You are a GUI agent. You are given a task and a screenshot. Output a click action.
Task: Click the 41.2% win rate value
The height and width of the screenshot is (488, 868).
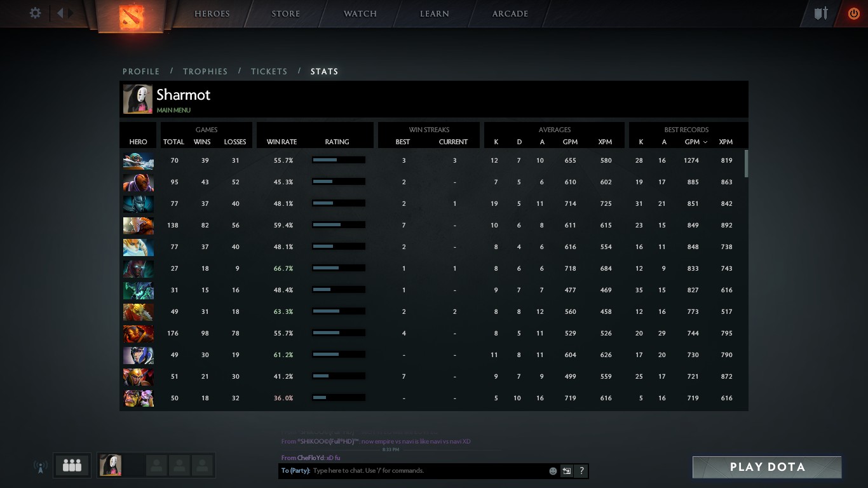(283, 377)
